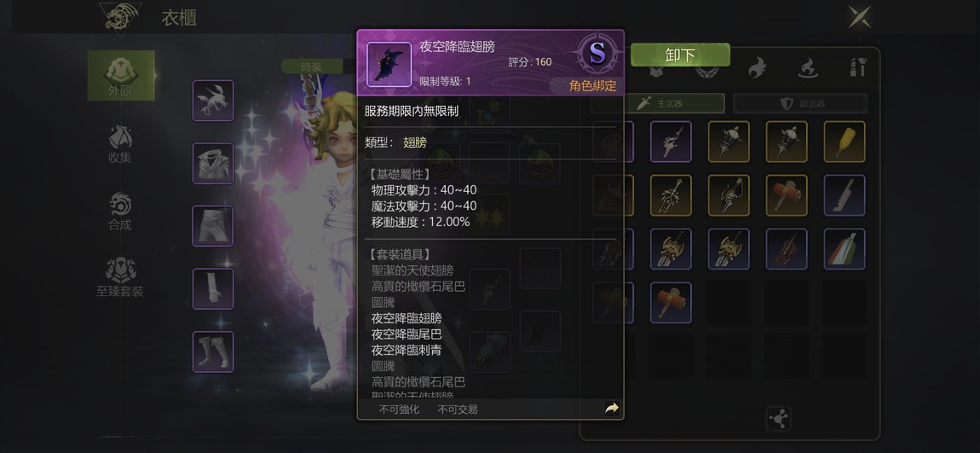Open the 收集 collection sidebar section

click(120, 144)
